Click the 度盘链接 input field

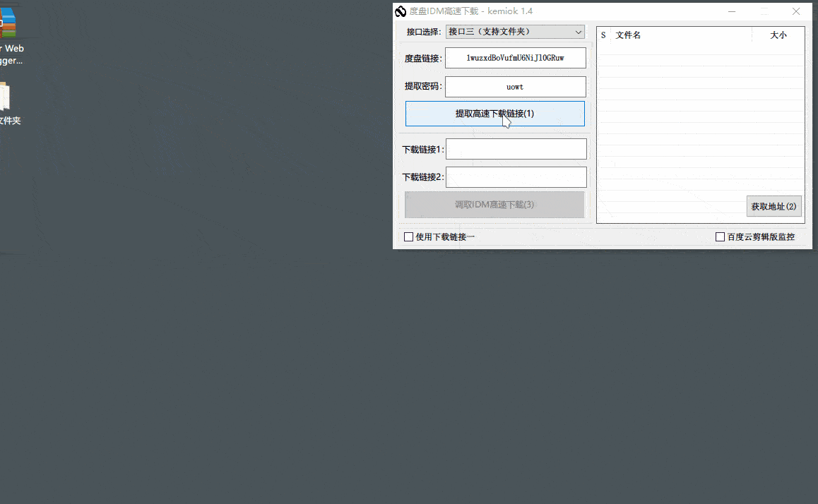point(515,58)
